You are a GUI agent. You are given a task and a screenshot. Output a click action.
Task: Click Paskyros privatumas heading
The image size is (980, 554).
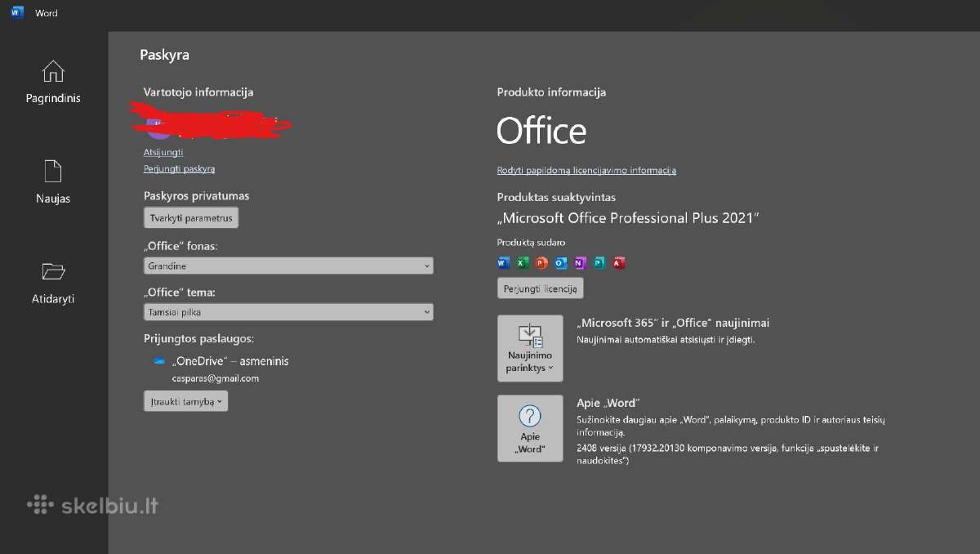[197, 196]
